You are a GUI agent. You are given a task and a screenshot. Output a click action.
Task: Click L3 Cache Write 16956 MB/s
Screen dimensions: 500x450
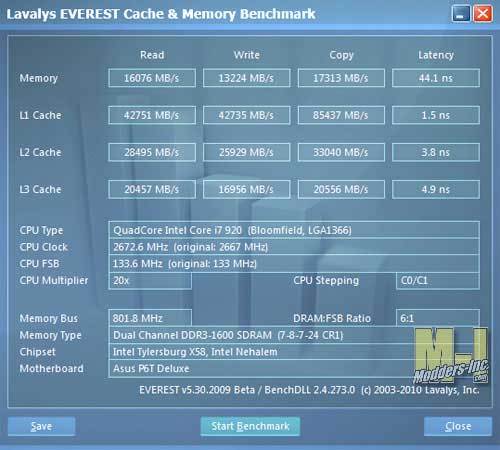tap(247, 189)
